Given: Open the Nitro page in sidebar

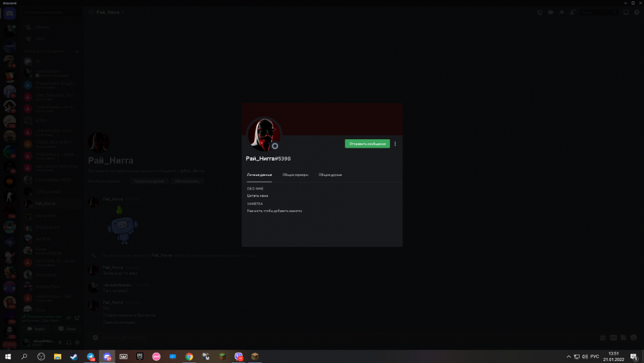Looking at the screenshot, I should (52, 39).
